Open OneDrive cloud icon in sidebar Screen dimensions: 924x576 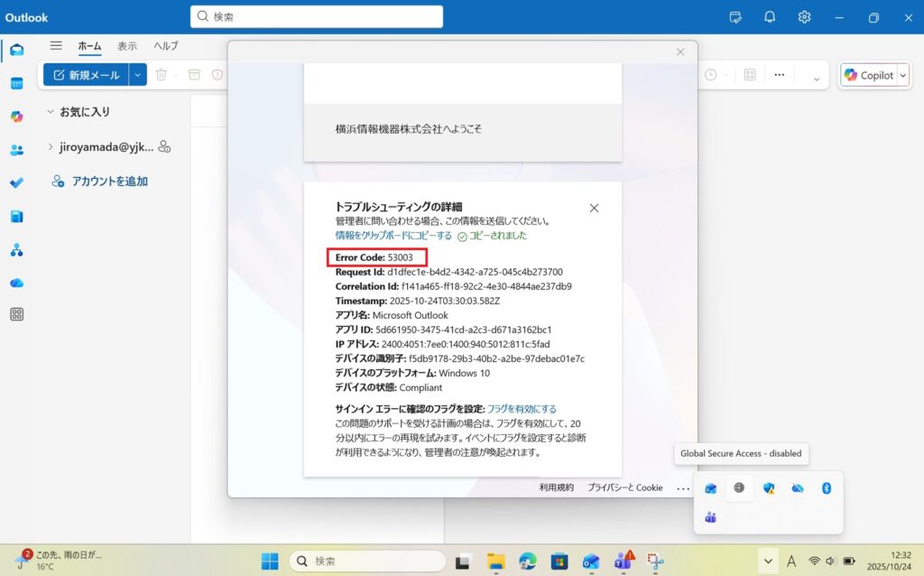[16, 283]
